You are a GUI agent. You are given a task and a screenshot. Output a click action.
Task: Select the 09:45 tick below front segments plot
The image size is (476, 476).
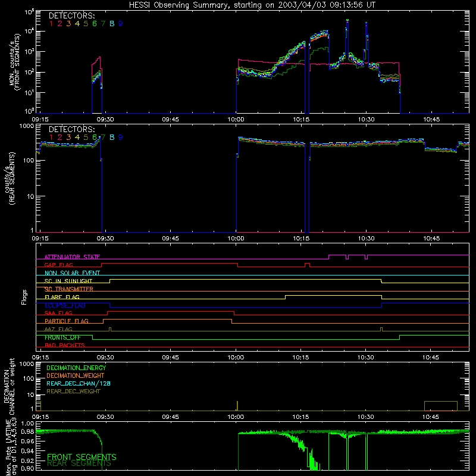(x=171, y=120)
